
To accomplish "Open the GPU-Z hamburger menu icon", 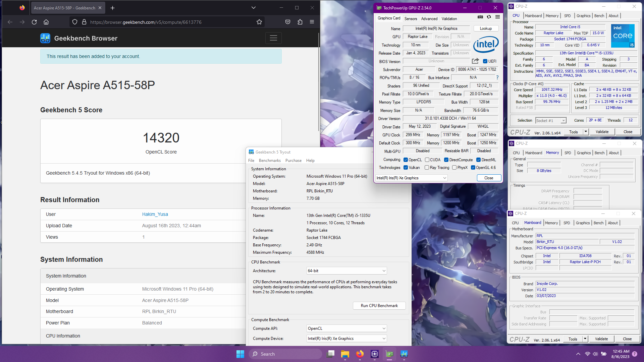I will pyautogui.click(x=498, y=17).
